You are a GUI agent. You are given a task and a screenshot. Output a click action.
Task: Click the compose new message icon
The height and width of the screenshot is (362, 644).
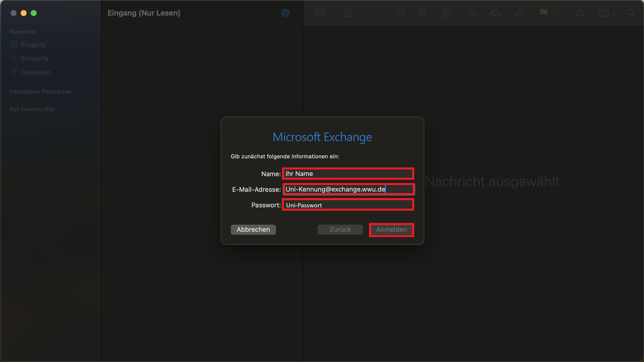pyautogui.click(x=347, y=13)
